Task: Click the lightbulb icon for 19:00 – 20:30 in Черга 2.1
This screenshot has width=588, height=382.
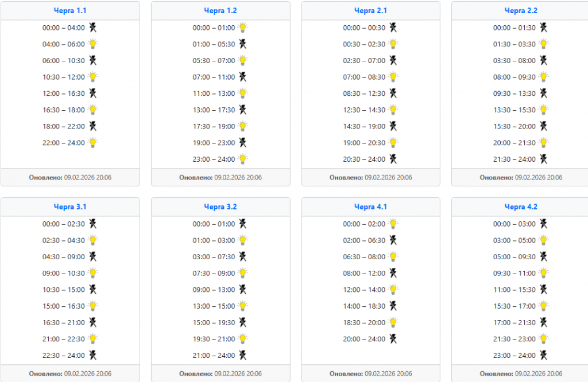Action: click(393, 143)
